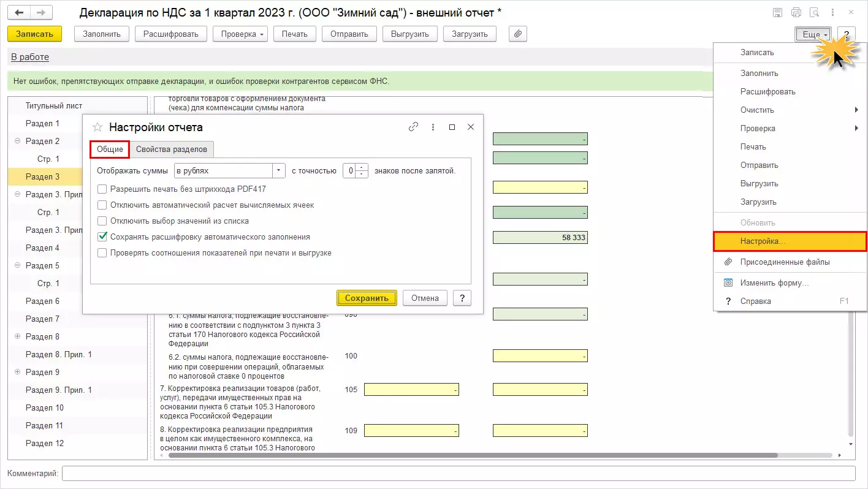Go back with the left arrow

click(x=19, y=12)
